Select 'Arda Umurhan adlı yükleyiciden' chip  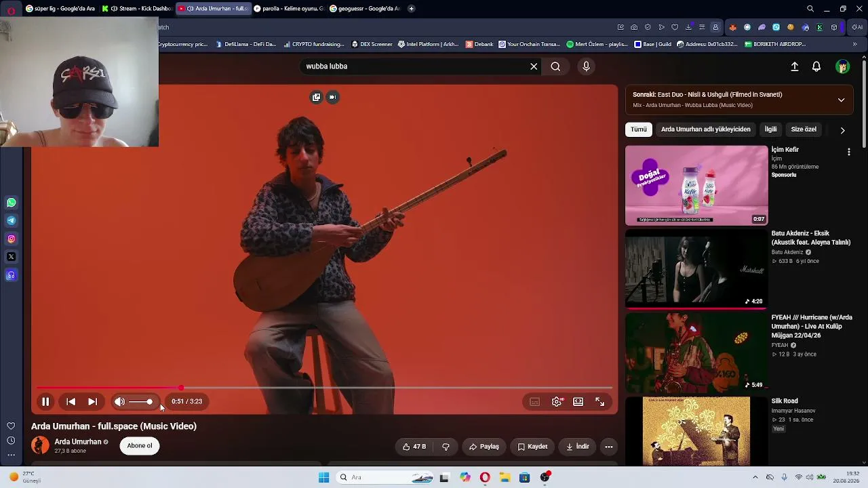[705, 129]
